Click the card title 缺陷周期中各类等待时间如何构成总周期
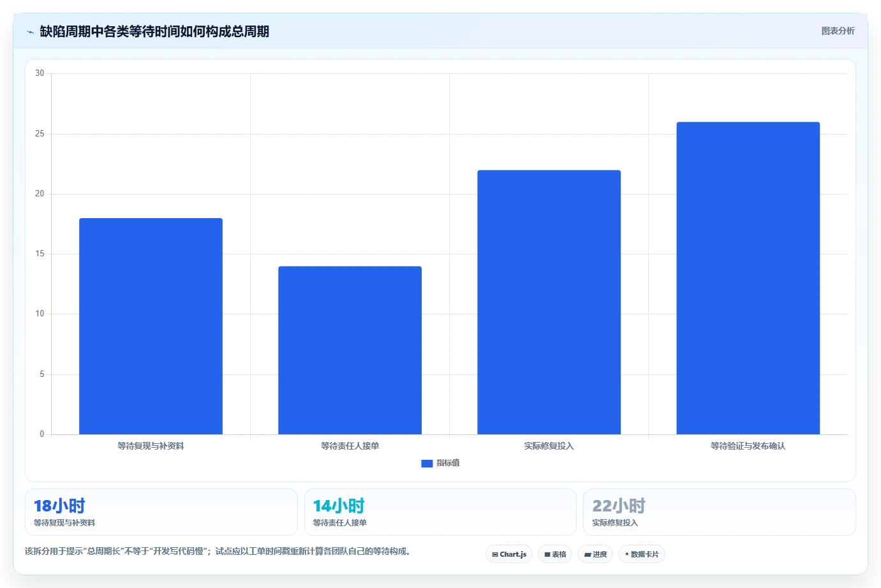 click(x=154, y=31)
